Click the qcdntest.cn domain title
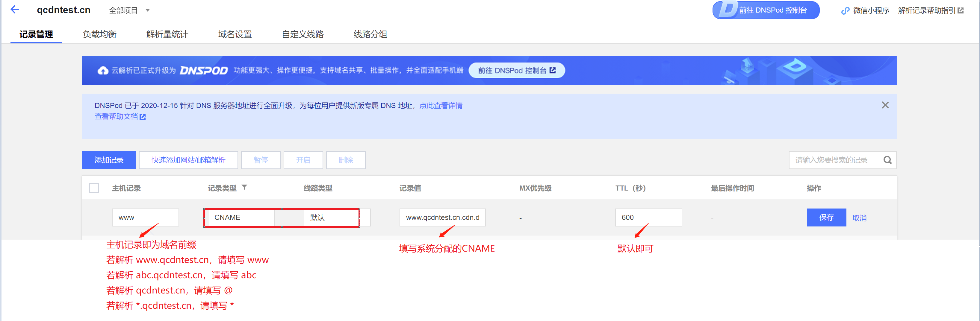 pos(63,10)
